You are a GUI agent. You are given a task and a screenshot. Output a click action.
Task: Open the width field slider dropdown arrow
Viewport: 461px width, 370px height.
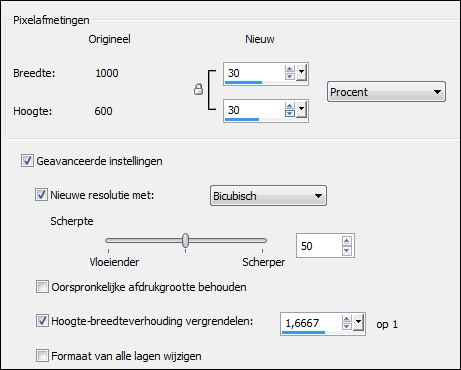click(302, 73)
